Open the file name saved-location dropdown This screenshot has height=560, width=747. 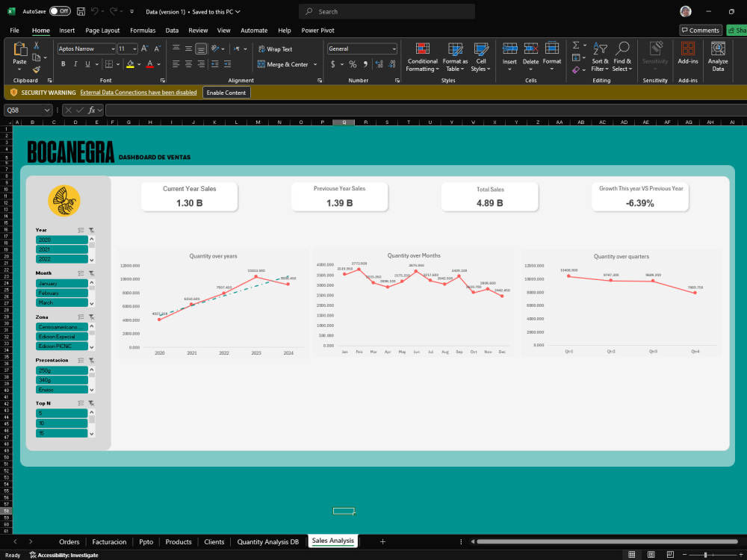[x=238, y=12]
